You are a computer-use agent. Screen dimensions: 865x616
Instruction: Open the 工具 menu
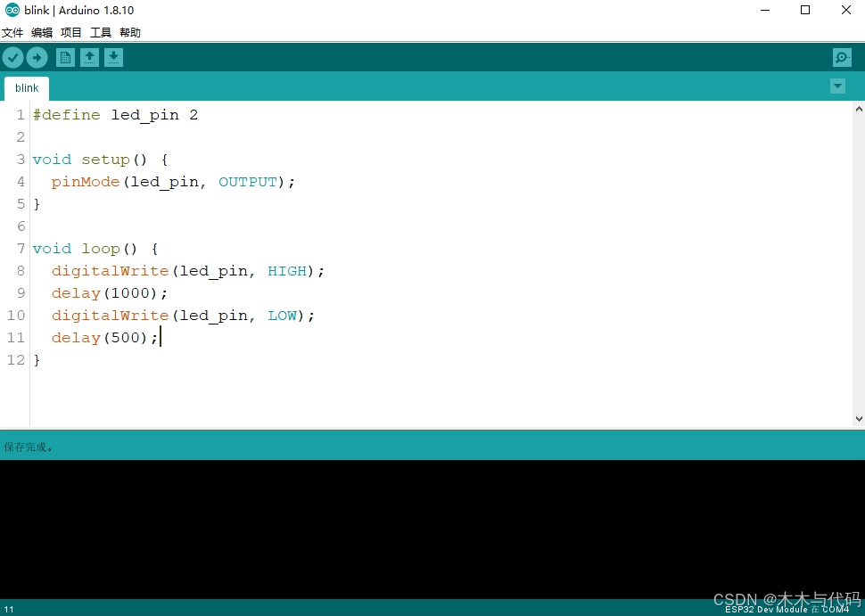100,32
